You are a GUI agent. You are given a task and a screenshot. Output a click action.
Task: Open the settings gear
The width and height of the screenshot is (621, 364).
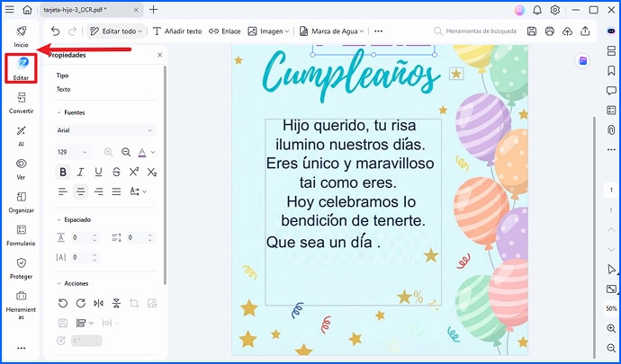point(555,10)
